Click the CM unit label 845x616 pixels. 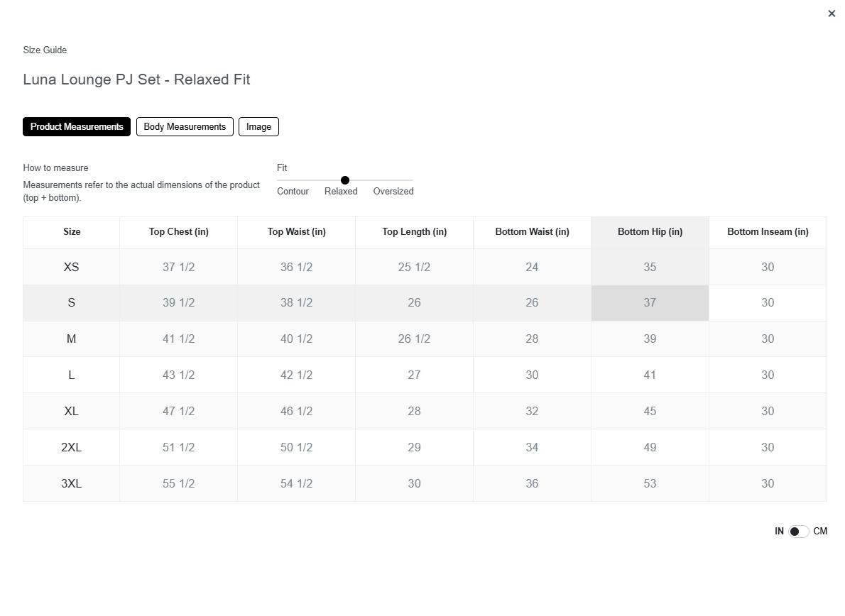(820, 532)
